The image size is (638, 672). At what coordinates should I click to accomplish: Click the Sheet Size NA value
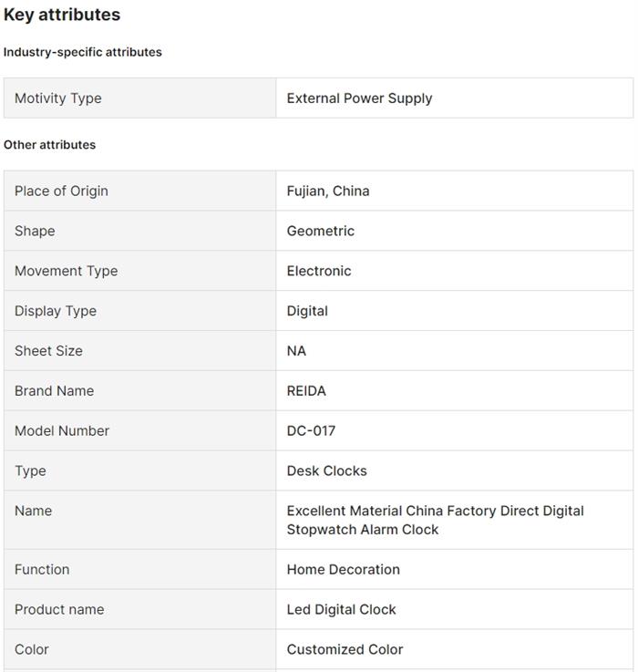pyautogui.click(x=296, y=351)
